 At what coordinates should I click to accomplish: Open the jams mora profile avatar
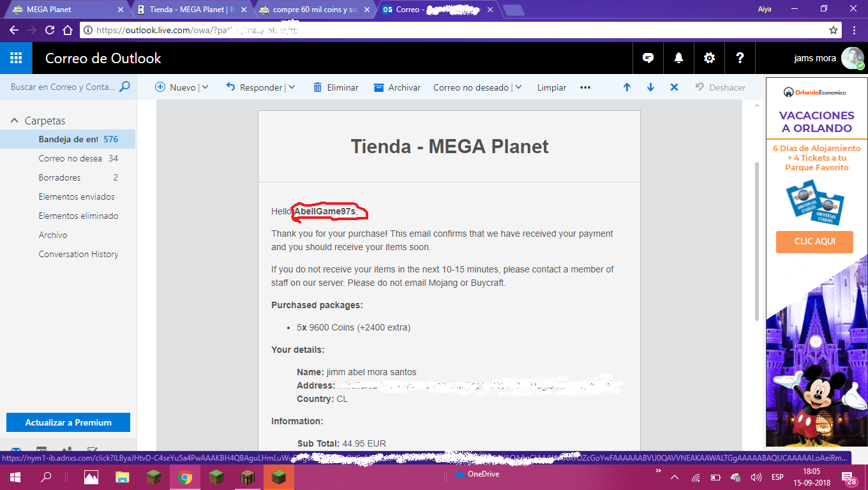[852, 58]
